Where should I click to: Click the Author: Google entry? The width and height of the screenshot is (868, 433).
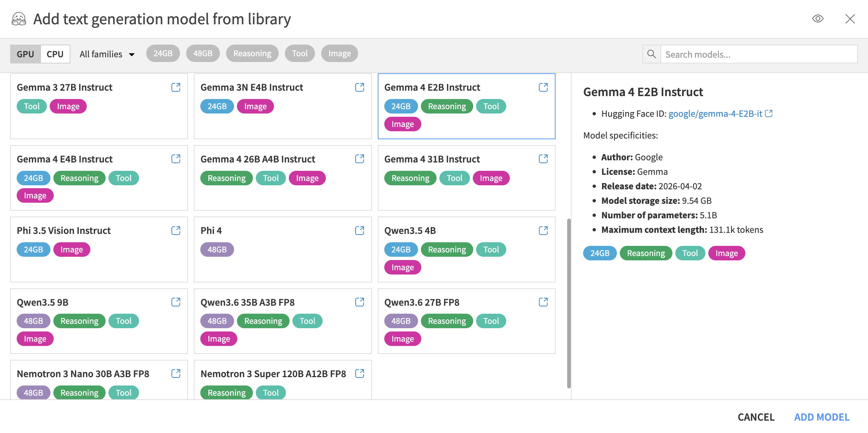[632, 157]
